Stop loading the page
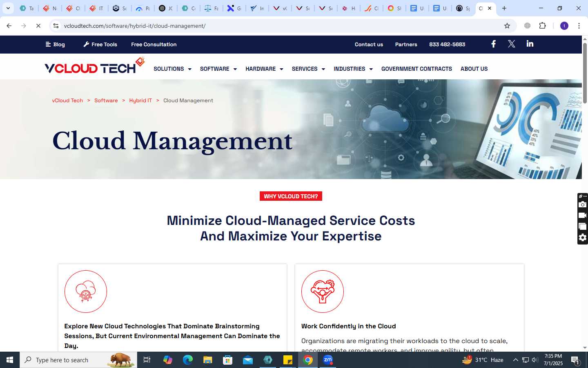 pyautogui.click(x=38, y=26)
